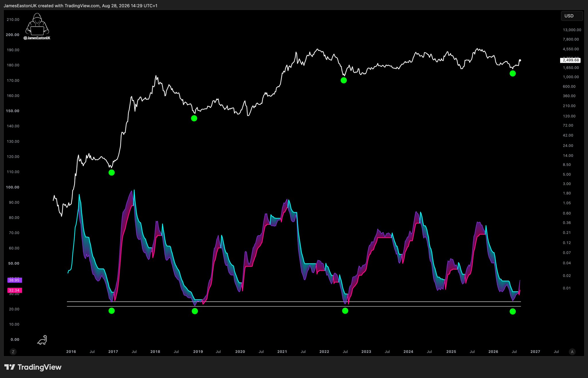Click the 1.05 right price label
This screenshot has width=588, height=378.
567,203
